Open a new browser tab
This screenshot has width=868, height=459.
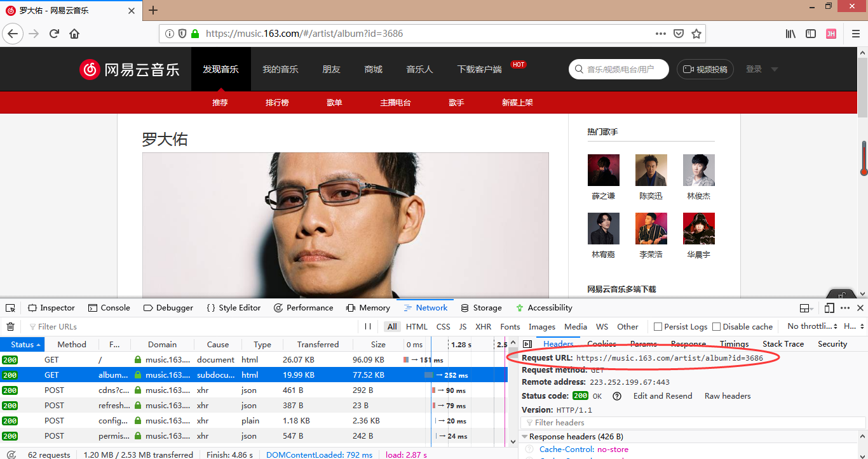click(x=153, y=10)
